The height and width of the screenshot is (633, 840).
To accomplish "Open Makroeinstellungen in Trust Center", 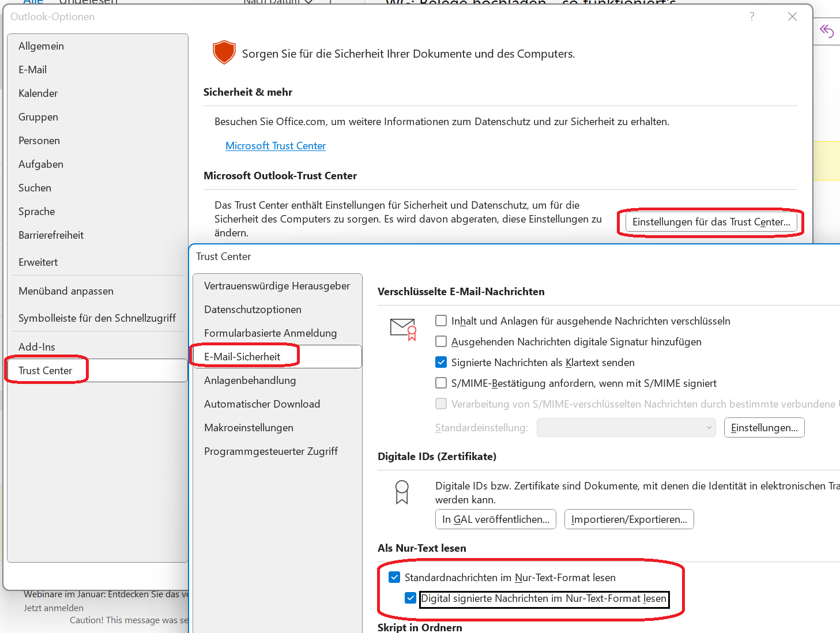I will (277, 428).
